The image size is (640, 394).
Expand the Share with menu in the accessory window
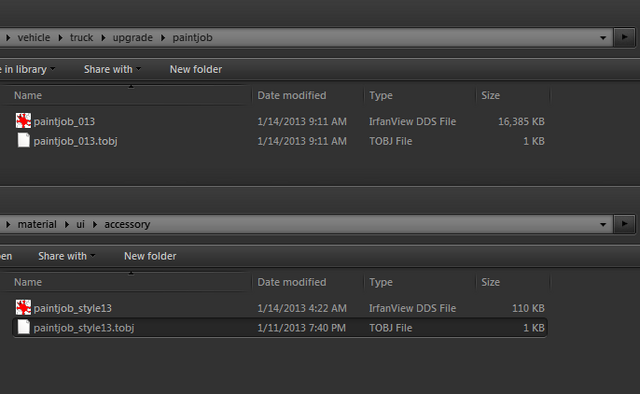click(67, 256)
